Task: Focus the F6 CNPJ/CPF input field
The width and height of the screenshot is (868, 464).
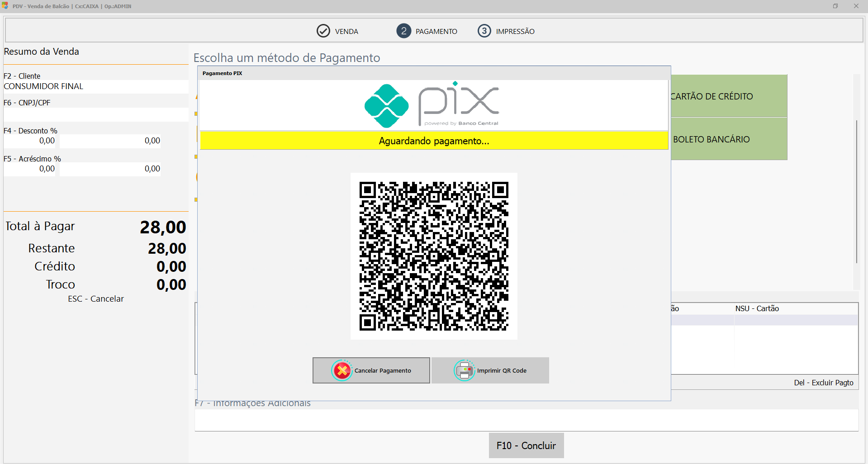Action: [x=96, y=114]
